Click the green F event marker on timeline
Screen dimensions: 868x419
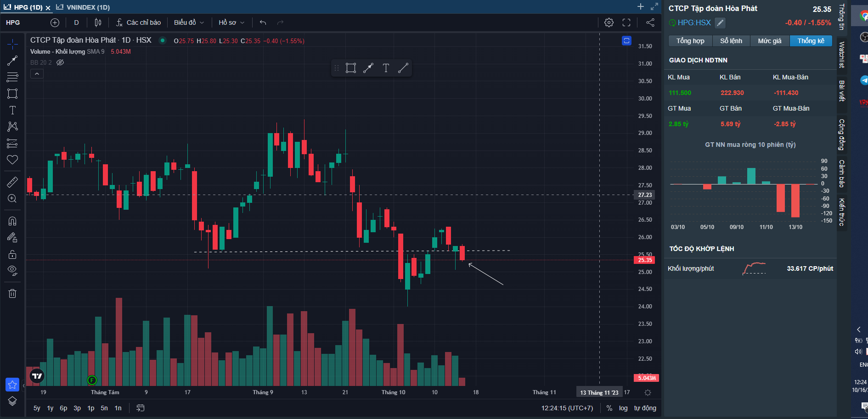tap(92, 380)
